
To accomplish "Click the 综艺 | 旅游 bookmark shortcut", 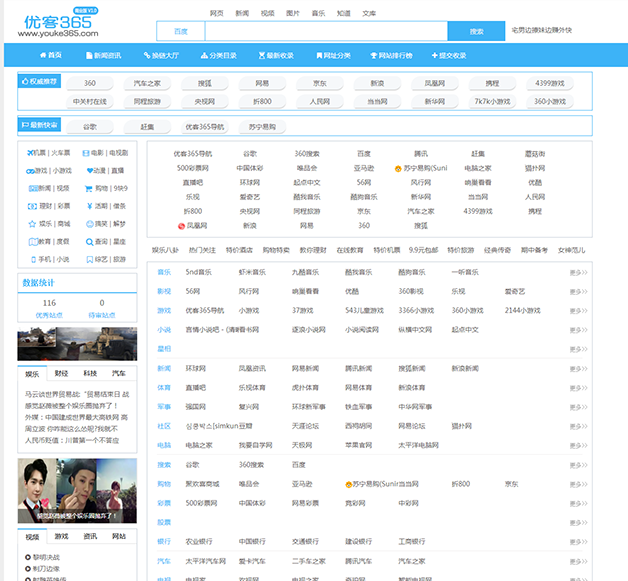I will 106,259.
